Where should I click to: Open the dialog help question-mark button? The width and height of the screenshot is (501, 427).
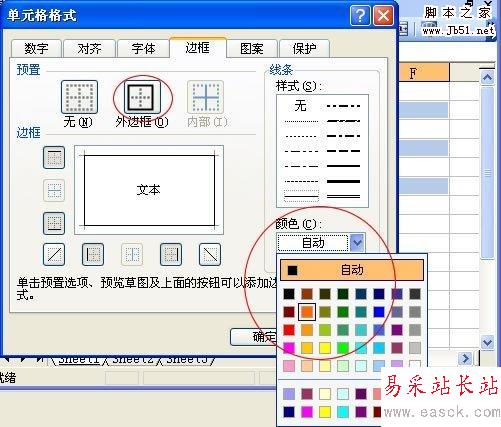tap(360, 15)
